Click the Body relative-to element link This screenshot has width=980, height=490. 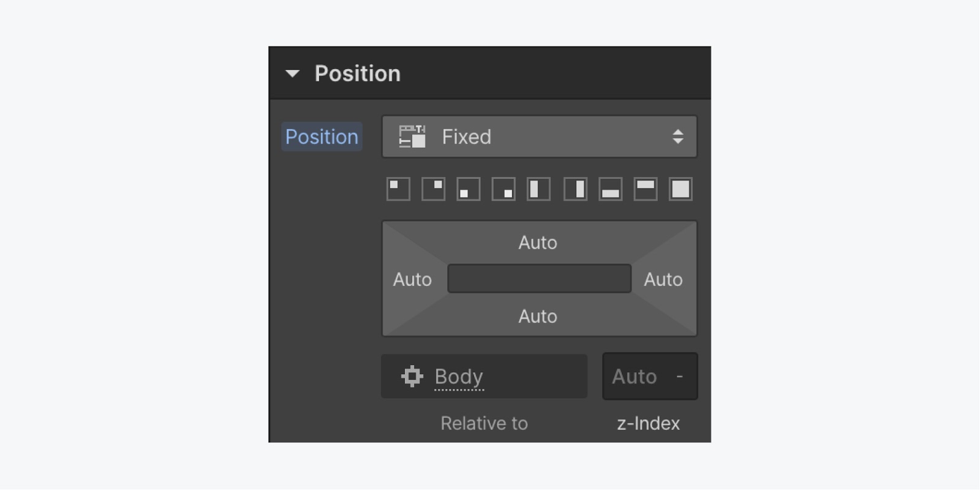(x=459, y=377)
